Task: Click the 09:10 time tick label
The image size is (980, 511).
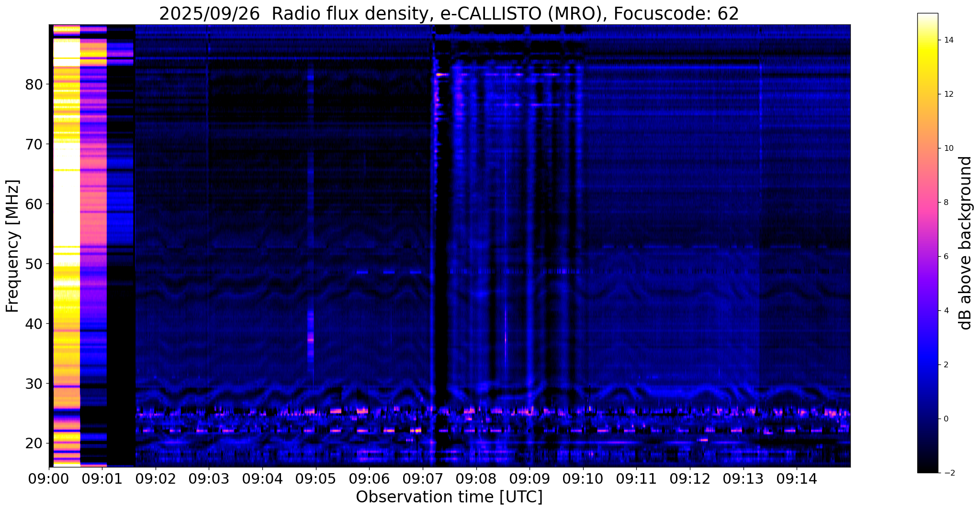Action: click(583, 478)
